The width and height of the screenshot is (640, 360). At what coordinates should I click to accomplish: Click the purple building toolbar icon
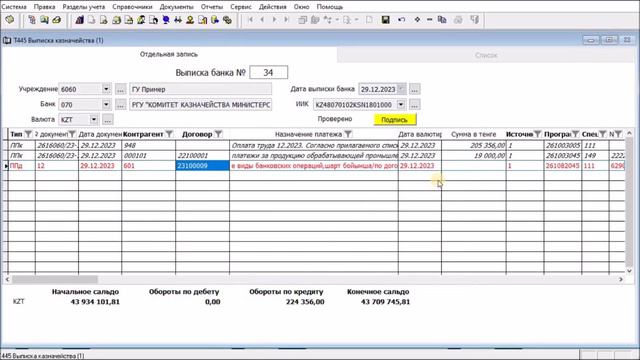[80, 20]
